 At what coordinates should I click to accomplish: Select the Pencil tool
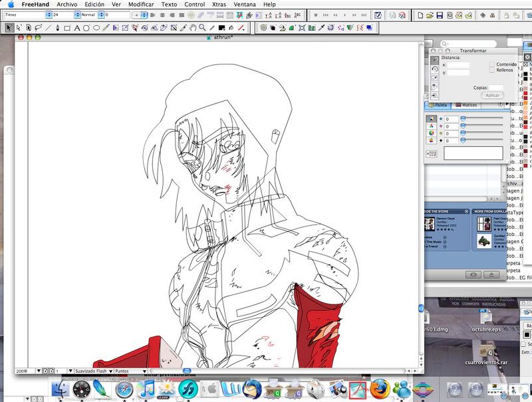pyautogui.click(x=106, y=28)
